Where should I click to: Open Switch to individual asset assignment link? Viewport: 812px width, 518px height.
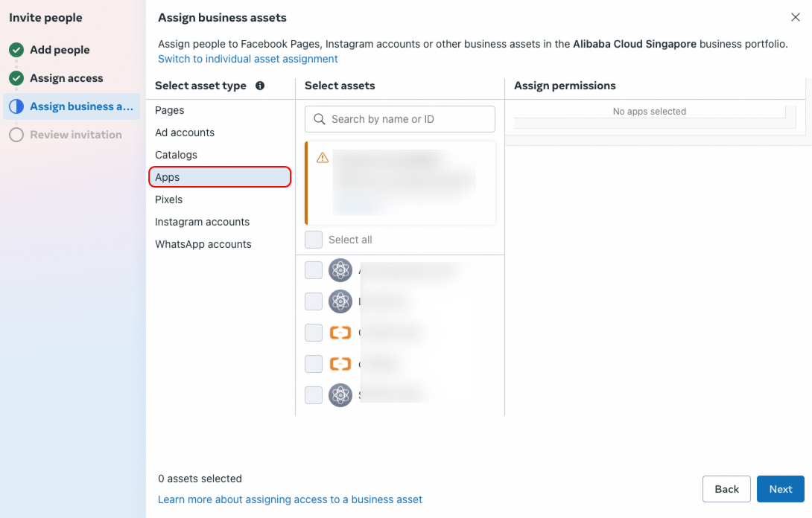[x=248, y=59]
